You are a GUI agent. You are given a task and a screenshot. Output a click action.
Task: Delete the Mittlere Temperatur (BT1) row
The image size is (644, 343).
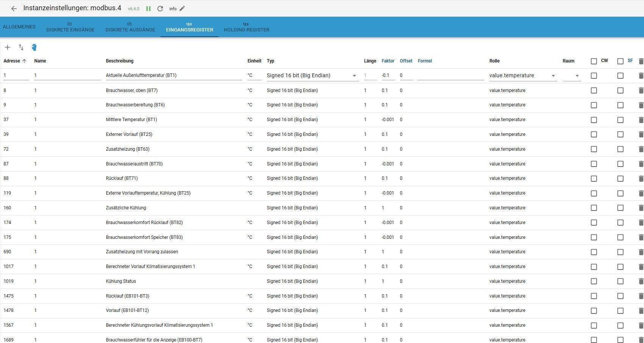641,120
